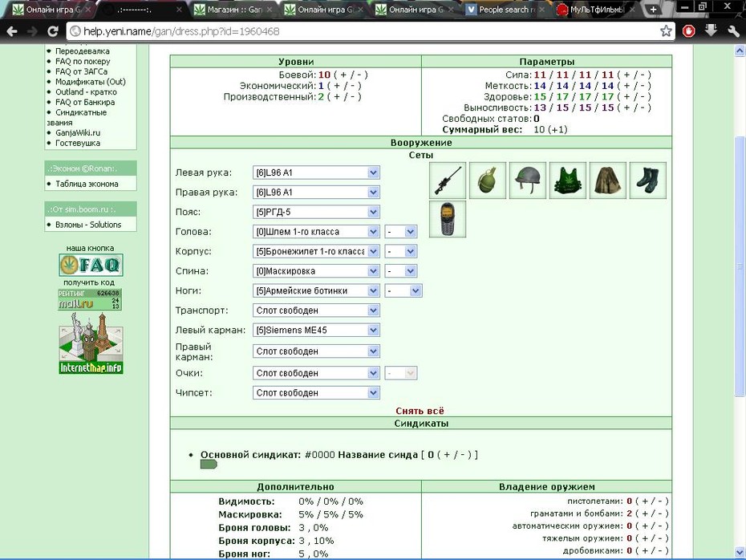746x560 pixels.
Task: Open the Левая рука weapon dropdown
Action: click(x=316, y=172)
